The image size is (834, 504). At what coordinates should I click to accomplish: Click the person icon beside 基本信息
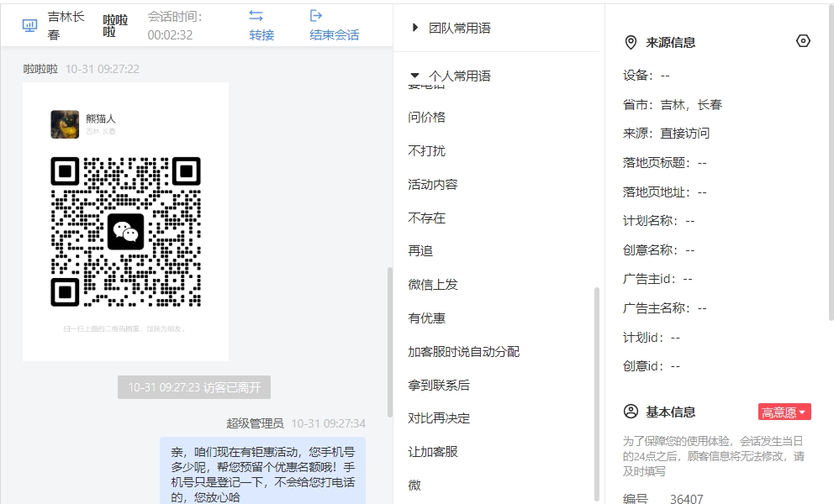tap(631, 412)
